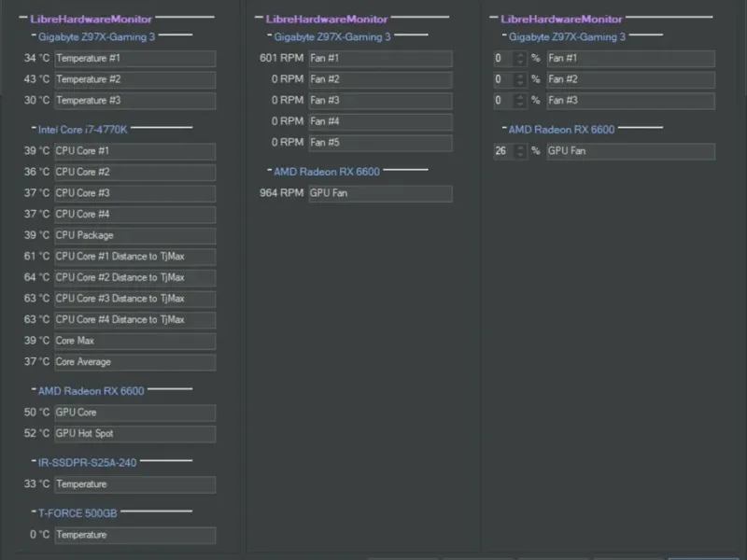Image resolution: width=747 pixels, height=560 pixels.
Task: Click the CPU Core #1 name field
Action: pyautogui.click(x=134, y=151)
